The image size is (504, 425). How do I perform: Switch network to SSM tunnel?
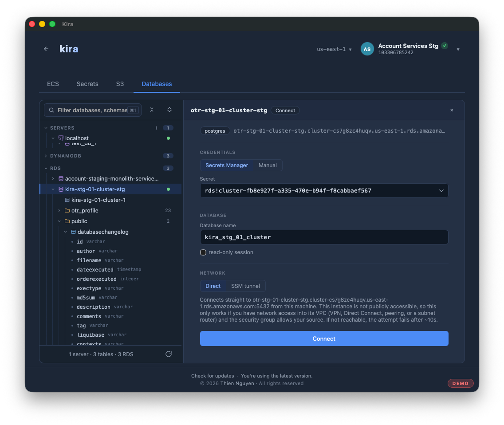click(x=245, y=286)
